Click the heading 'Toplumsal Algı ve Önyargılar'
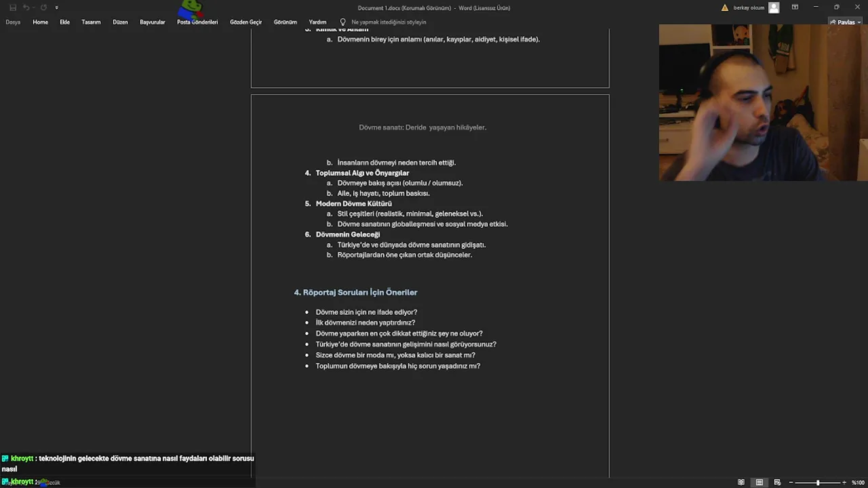The height and width of the screenshot is (488, 868). (362, 173)
